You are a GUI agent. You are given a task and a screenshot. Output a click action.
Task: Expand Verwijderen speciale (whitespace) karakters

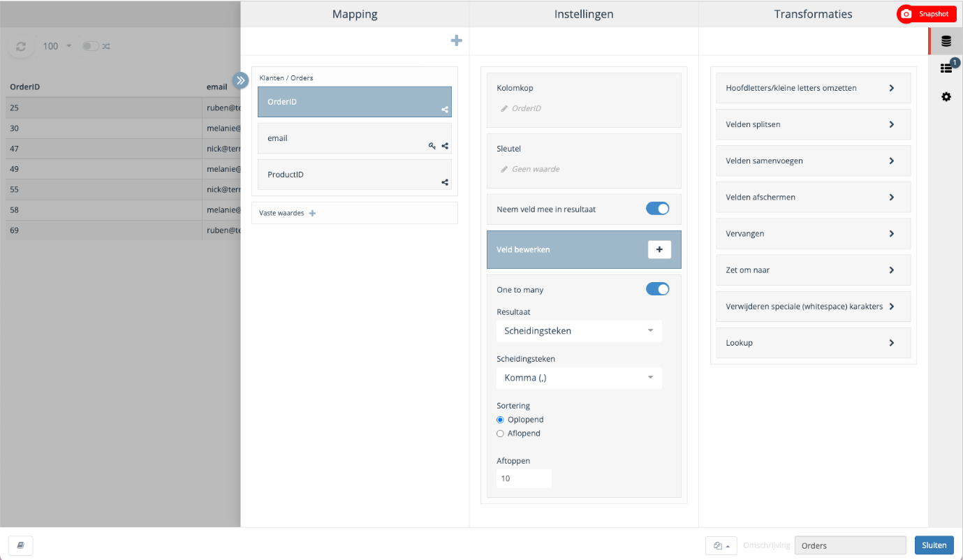tap(814, 306)
